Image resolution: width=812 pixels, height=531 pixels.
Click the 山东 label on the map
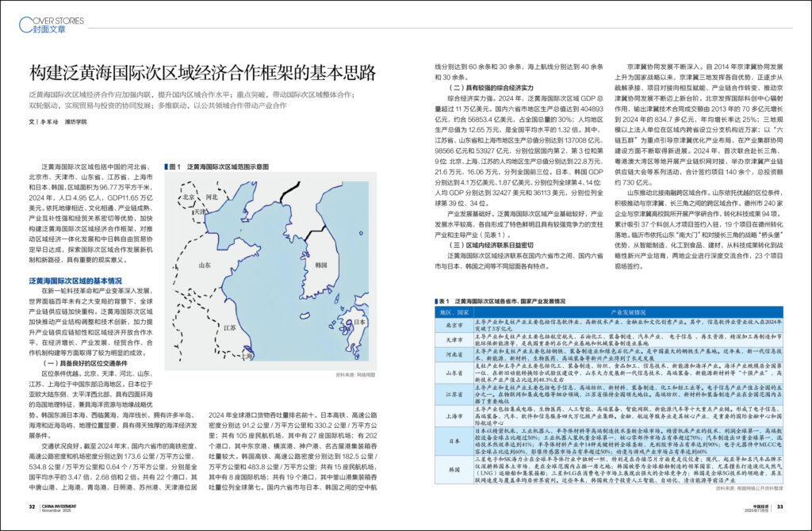pos(204,265)
